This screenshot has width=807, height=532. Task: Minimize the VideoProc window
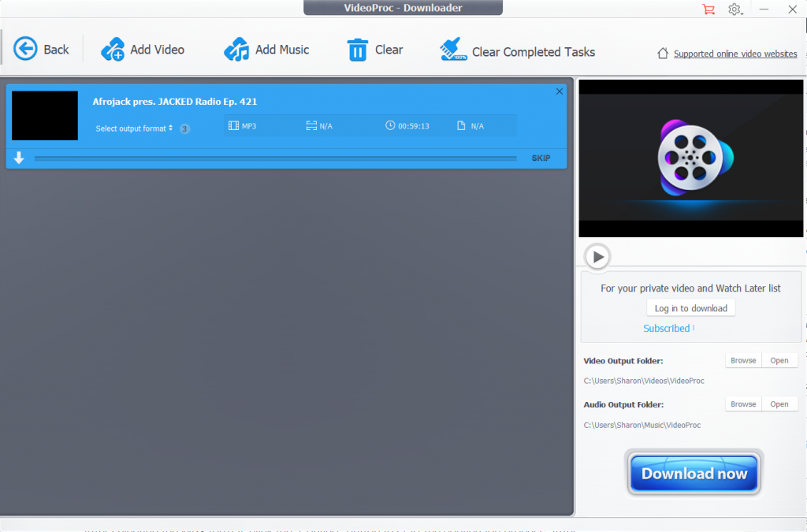pyautogui.click(x=764, y=9)
